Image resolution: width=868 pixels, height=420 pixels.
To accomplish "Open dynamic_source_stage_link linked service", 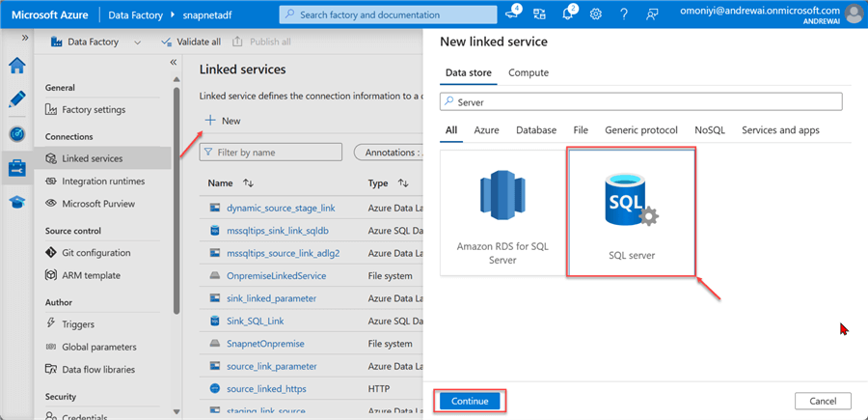I will coord(281,209).
